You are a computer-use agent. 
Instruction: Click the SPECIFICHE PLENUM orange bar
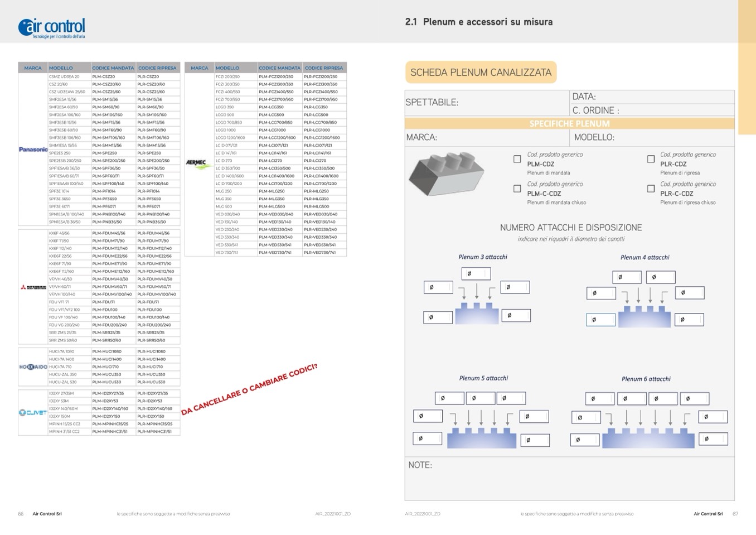click(x=569, y=124)
